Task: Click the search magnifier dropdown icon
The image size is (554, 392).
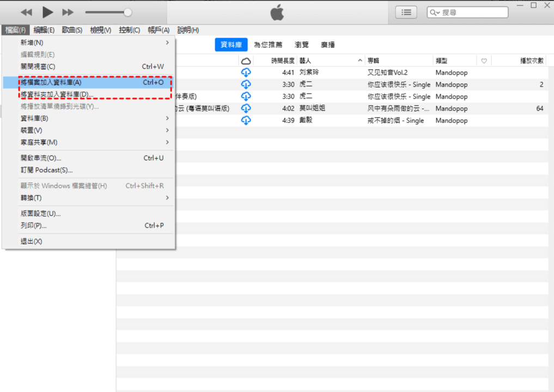Action: (x=435, y=13)
